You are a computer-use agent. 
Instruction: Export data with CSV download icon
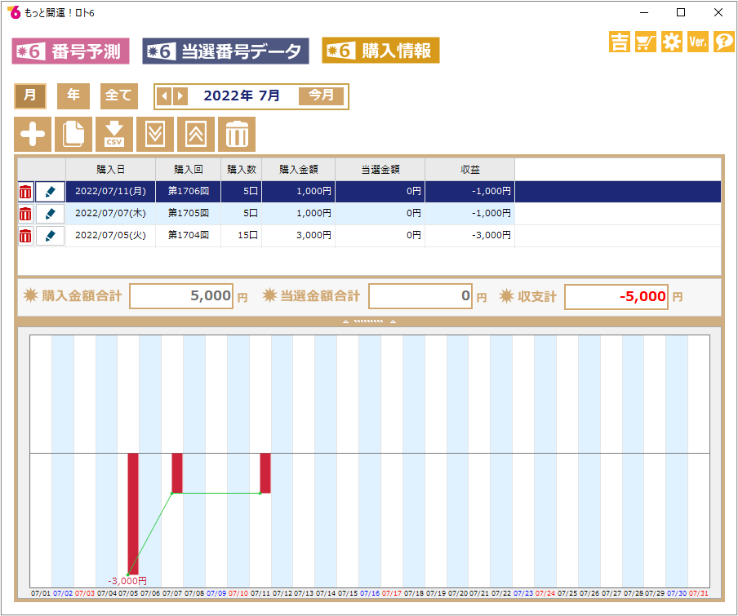(x=114, y=134)
